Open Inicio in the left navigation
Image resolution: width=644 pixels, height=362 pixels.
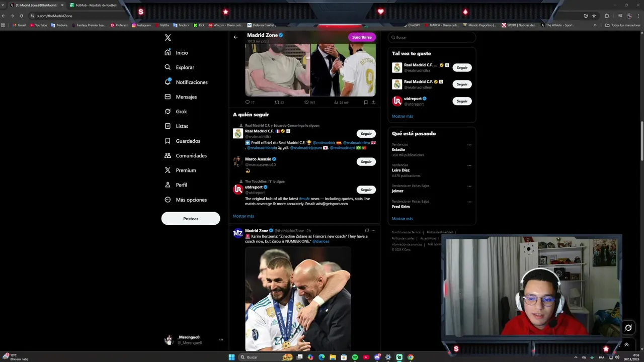(176, 53)
